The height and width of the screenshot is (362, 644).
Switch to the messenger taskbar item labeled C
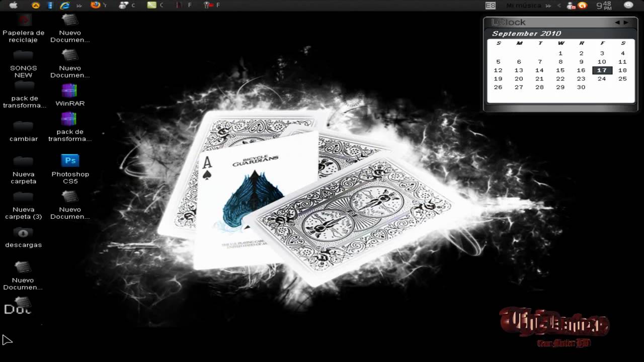127,5
